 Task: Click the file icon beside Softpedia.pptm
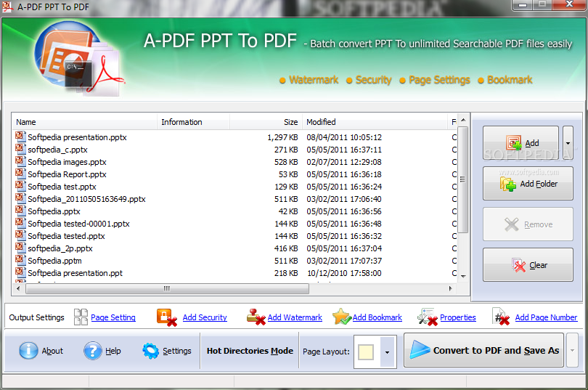coord(20,260)
